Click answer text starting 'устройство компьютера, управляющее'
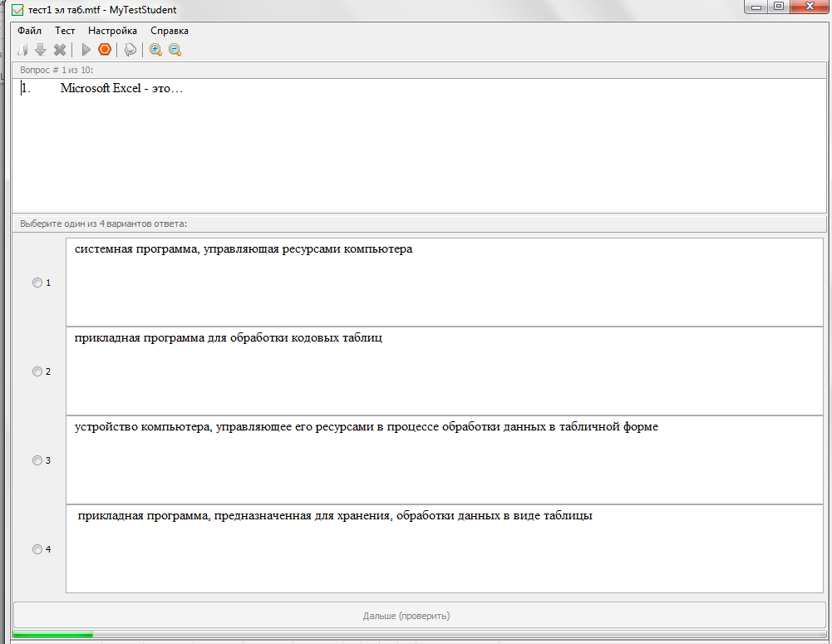 pyautogui.click(x=366, y=426)
